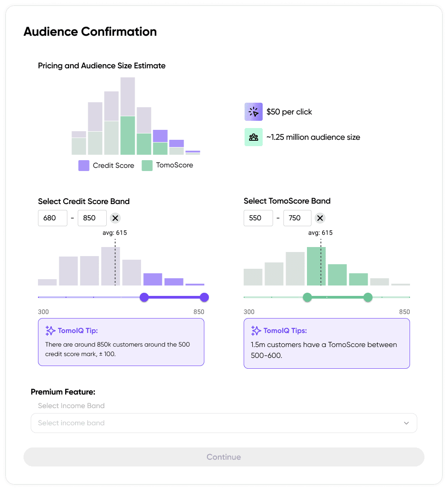Click the Credit Score legend swatch

(84, 166)
